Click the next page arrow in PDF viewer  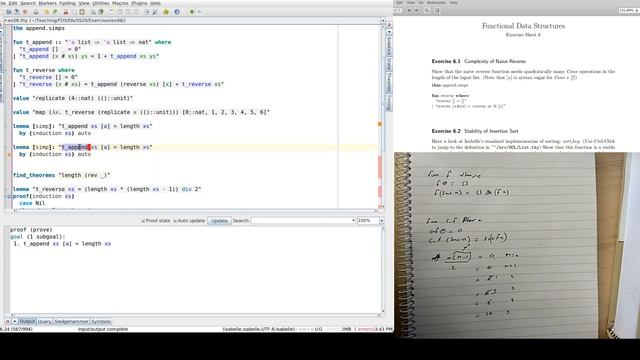coord(416,10)
